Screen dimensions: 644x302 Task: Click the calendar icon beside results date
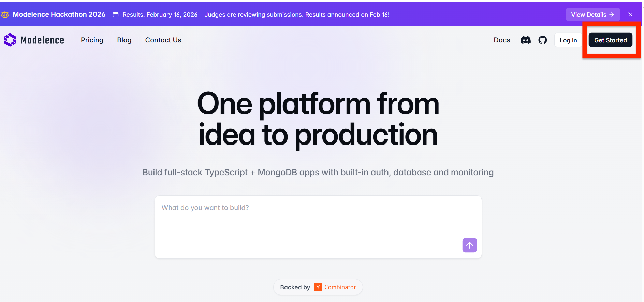point(116,15)
